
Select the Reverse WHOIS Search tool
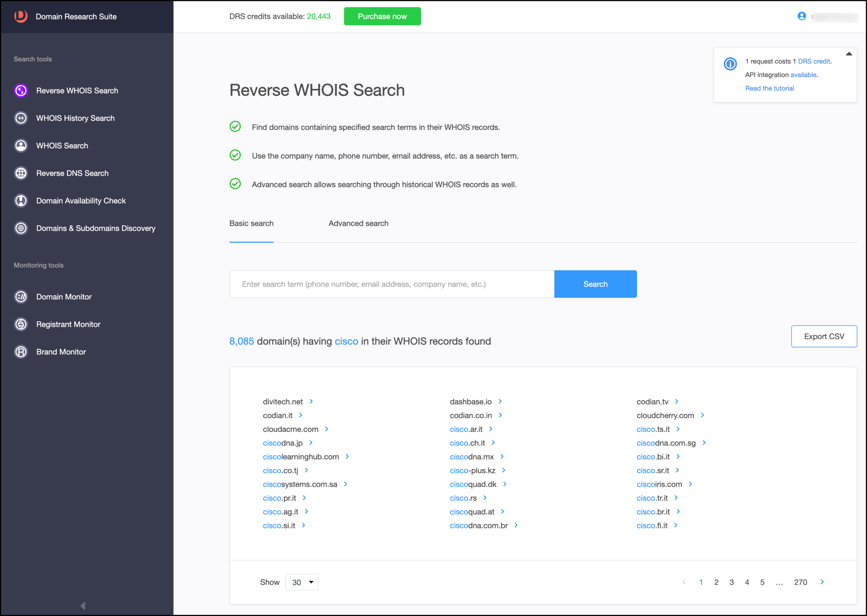77,91
